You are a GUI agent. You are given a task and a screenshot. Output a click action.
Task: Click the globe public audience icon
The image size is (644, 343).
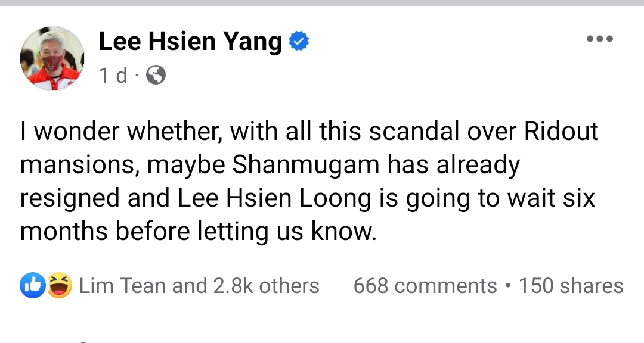click(x=156, y=76)
